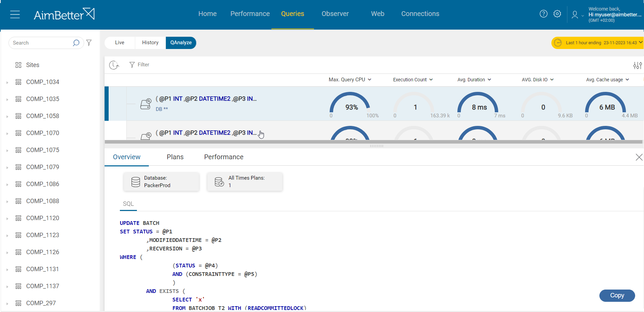Click the clock icon in the time range selector

point(558,43)
